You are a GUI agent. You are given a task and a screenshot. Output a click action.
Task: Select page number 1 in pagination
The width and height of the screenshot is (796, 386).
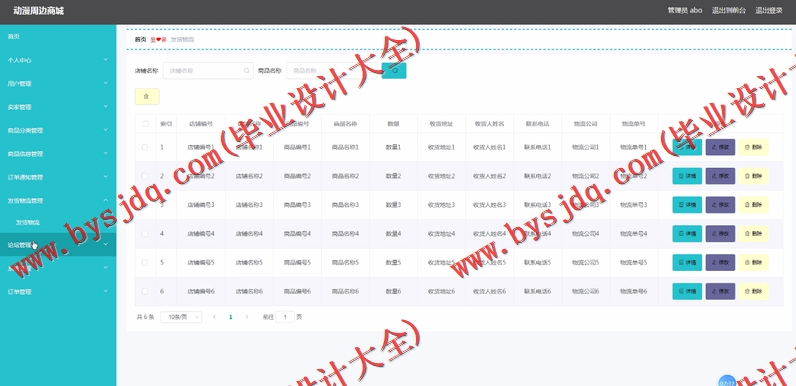[230, 317]
